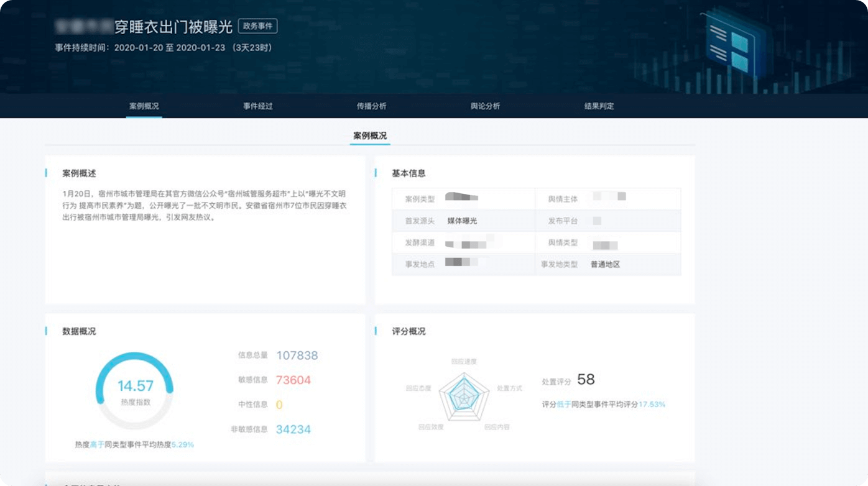Click the 回应速度 radar axis label

point(464,361)
